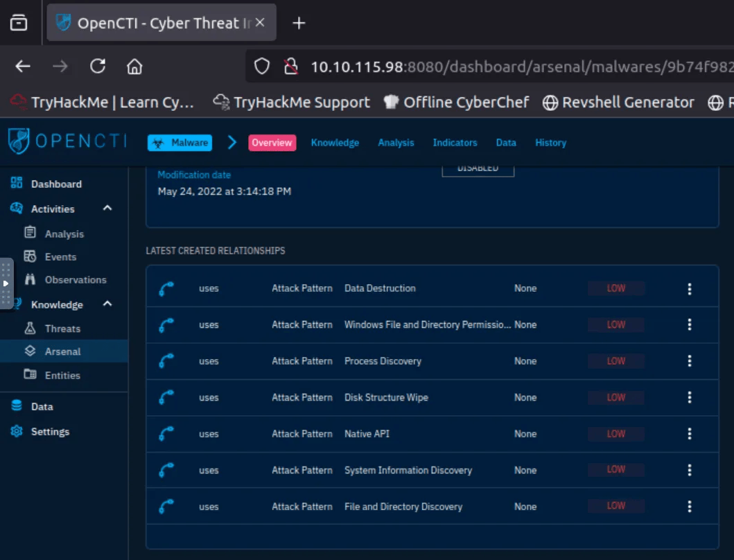The height and width of the screenshot is (560, 734).
Task: Click the relationship icon beside Process Discovery
Action: (x=166, y=361)
